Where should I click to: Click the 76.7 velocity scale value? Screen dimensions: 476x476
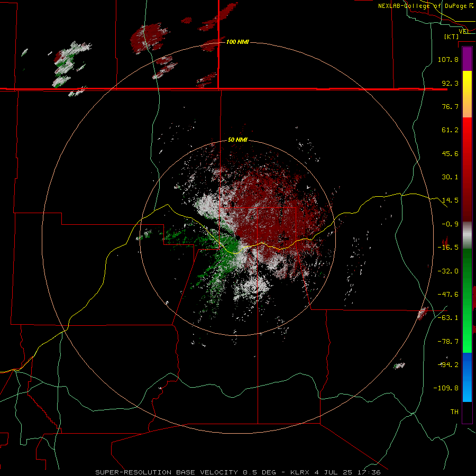(x=450, y=106)
